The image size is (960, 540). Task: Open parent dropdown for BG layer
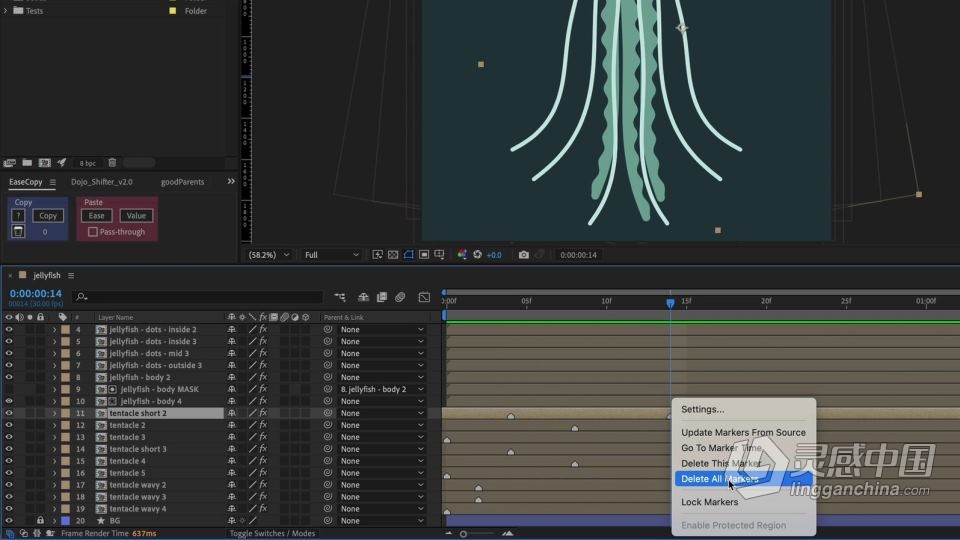pyautogui.click(x=382, y=520)
